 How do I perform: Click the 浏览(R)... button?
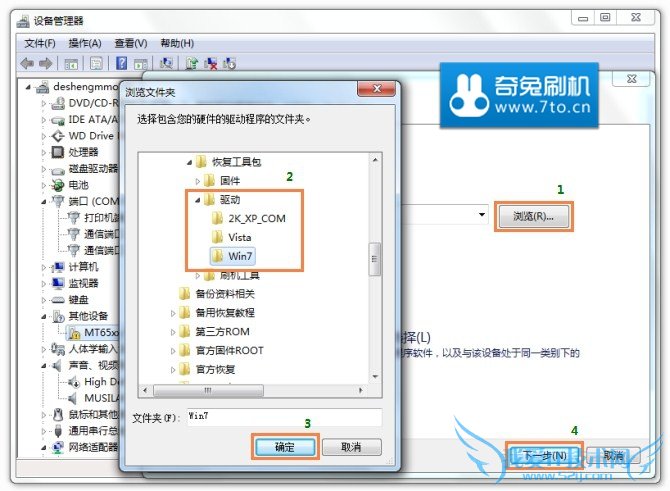pyautogui.click(x=533, y=217)
